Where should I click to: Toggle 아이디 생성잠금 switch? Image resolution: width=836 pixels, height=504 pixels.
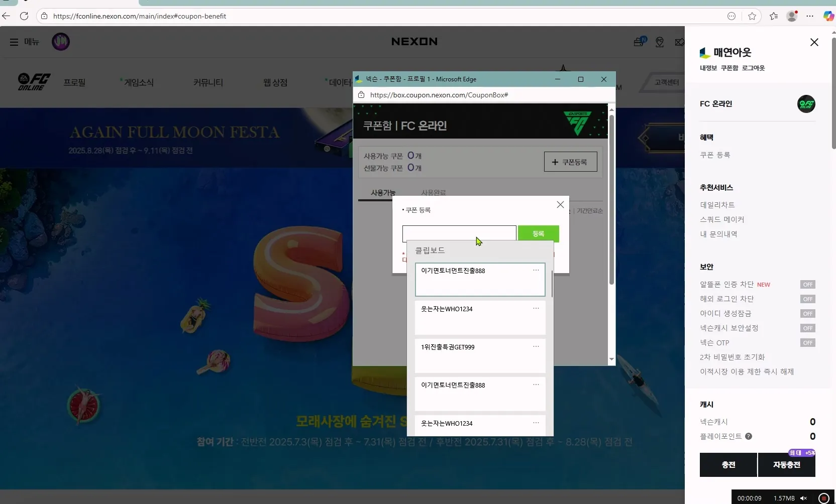[x=808, y=314]
